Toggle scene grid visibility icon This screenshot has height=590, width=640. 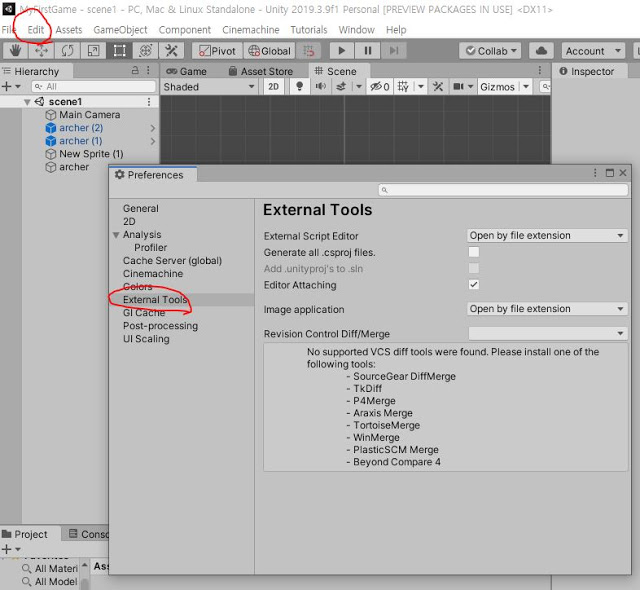click(403, 87)
